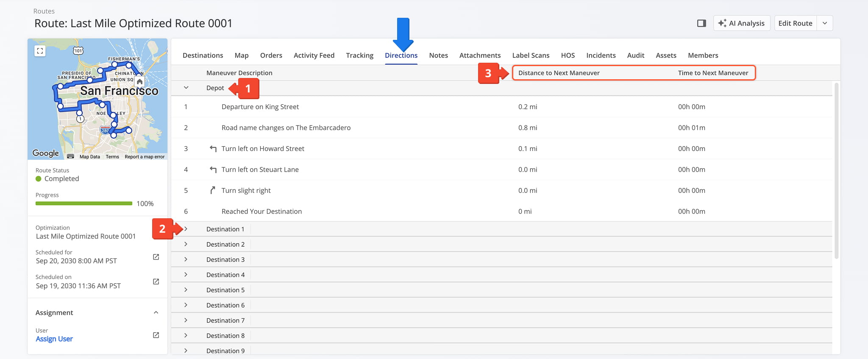Click the directions list scrollbar
Screen dimensions: 868x359
[836, 170]
